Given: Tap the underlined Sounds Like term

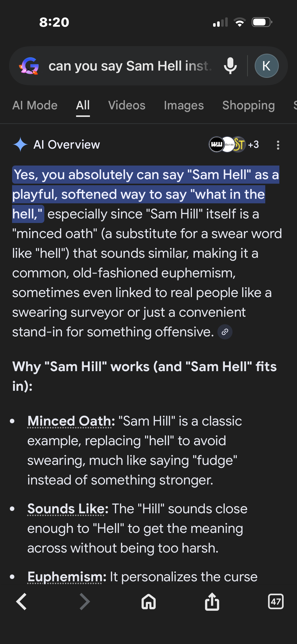Looking at the screenshot, I should [66, 509].
